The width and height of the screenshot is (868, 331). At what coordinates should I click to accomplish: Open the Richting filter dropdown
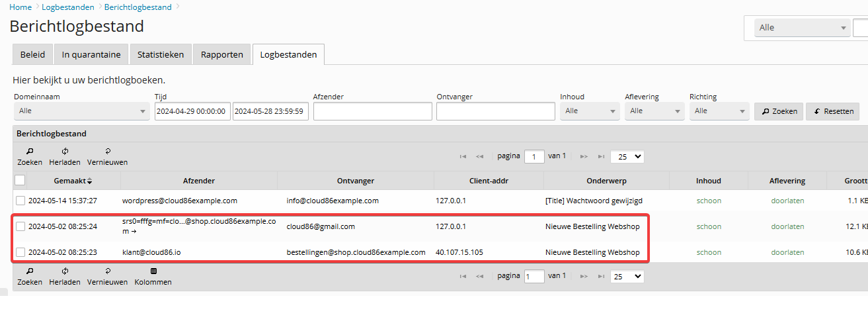click(x=719, y=111)
